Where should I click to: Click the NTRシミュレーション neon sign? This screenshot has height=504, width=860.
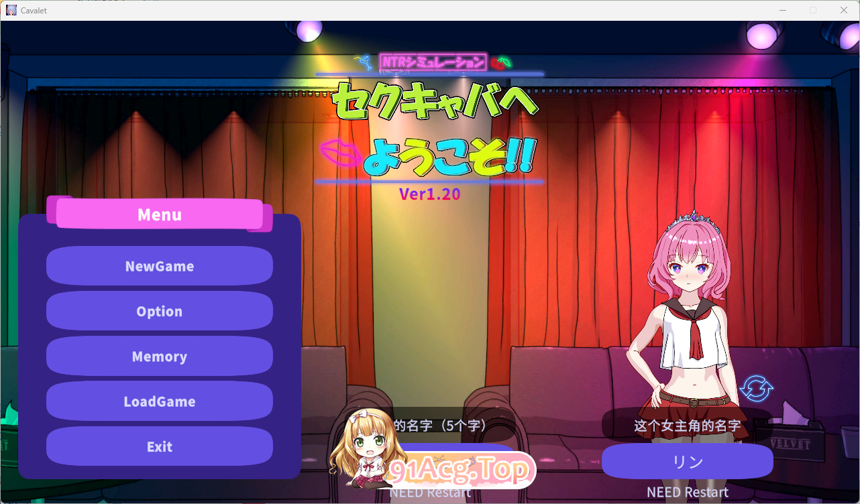click(433, 61)
